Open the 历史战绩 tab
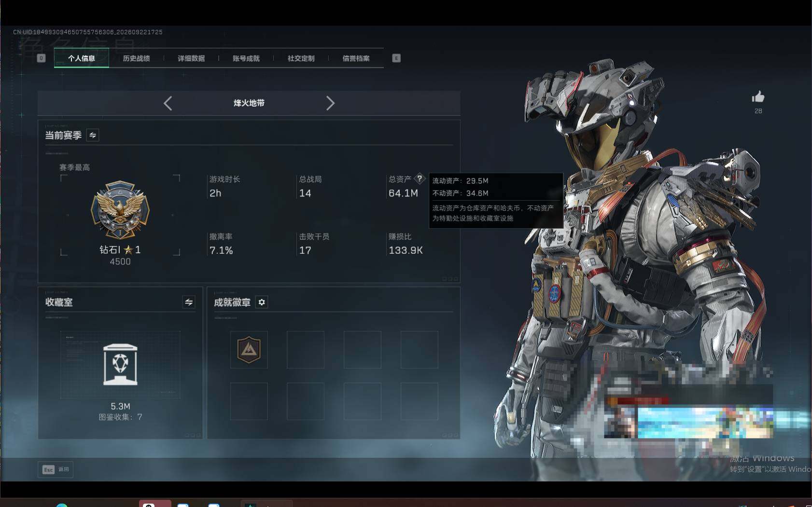This screenshot has height=507, width=812. click(137, 58)
